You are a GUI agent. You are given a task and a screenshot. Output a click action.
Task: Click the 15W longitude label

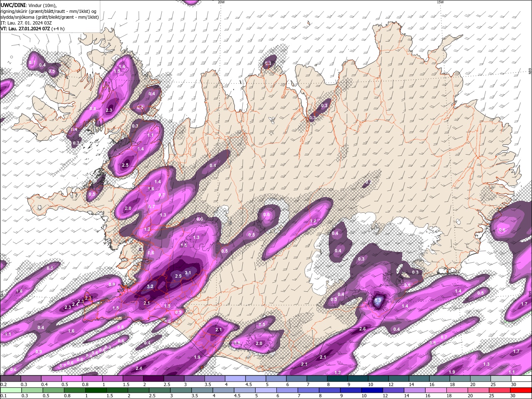pyautogui.click(x=440, y=2)
